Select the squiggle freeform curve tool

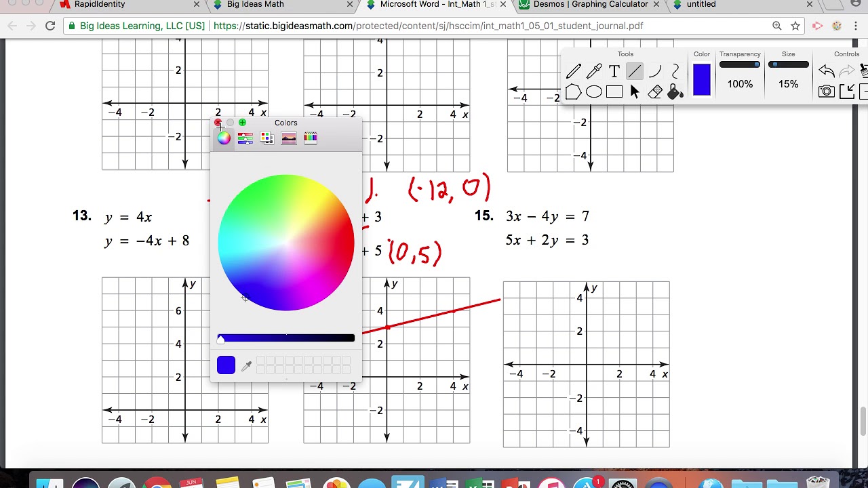point(675,71)
